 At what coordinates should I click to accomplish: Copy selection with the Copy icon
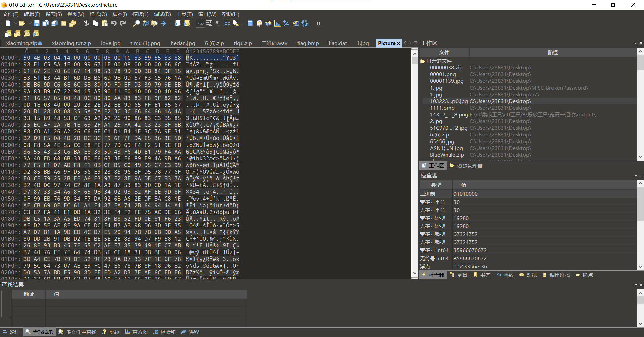[95, 23]
